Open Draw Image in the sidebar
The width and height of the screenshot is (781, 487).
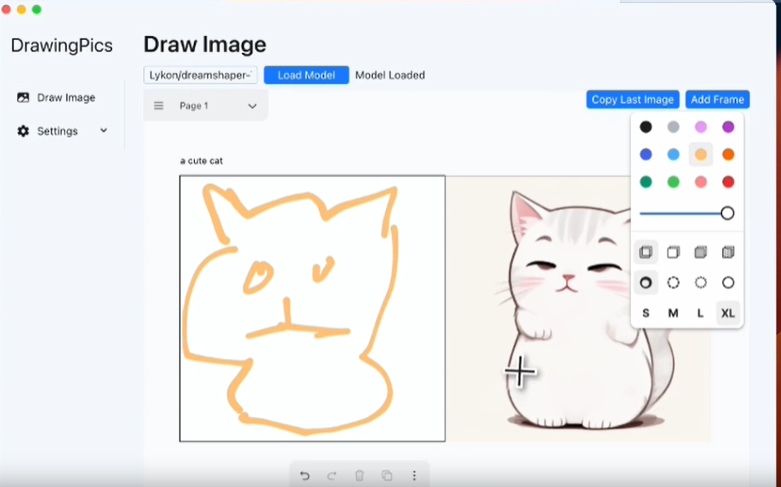[x=66, y=98]
